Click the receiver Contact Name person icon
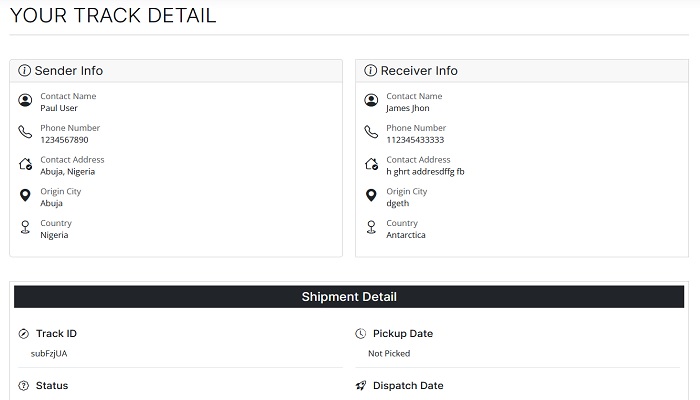 coord(371,101)
